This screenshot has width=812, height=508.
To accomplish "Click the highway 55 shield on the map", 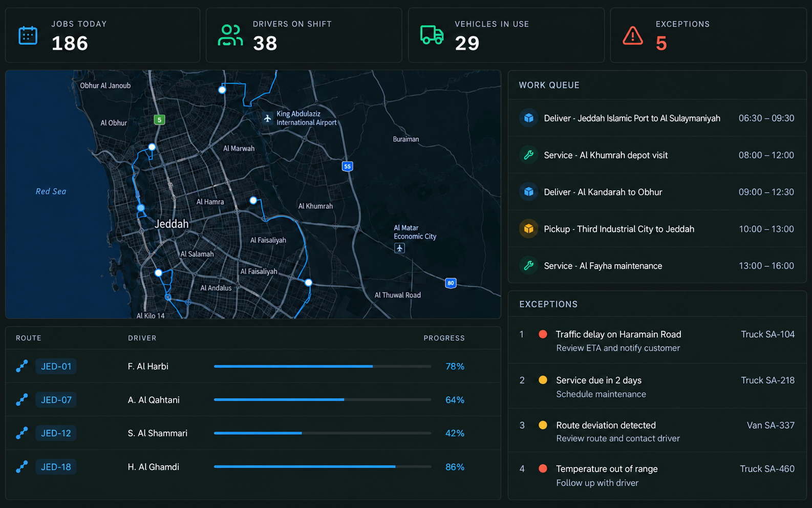I will click(348, 166).
